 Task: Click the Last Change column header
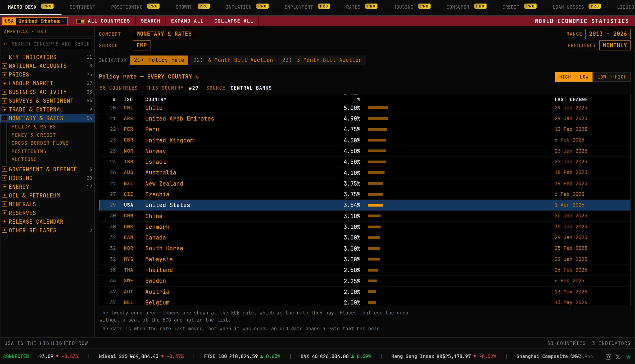tap(571, 100)
